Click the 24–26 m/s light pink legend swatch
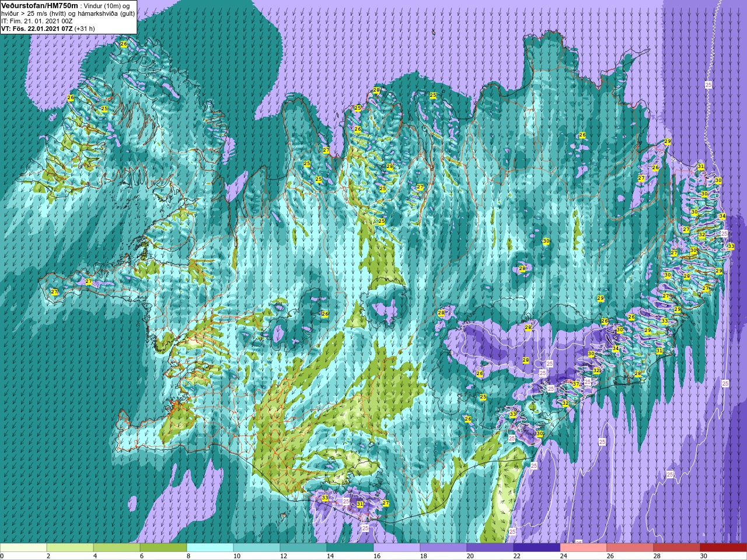 pos(584,548)
